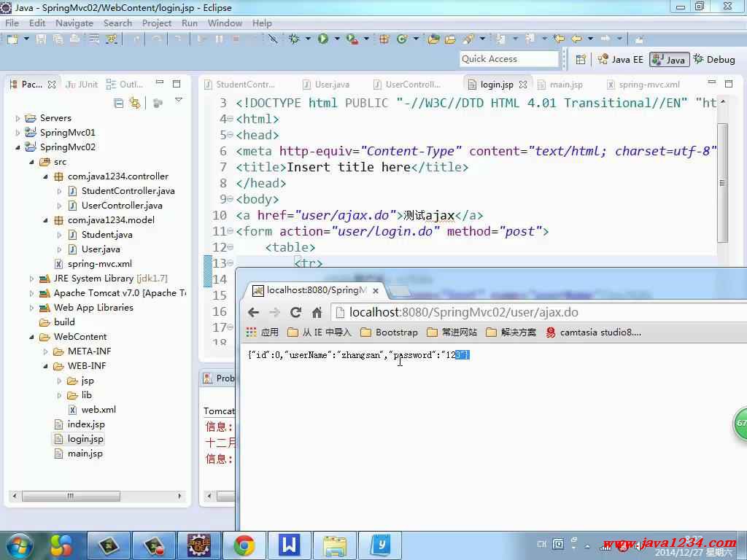Image resolution: width=747 pixels, height=560 pixels.
Task: Switch to the Java perspective
Action: [x=669, y=60]
